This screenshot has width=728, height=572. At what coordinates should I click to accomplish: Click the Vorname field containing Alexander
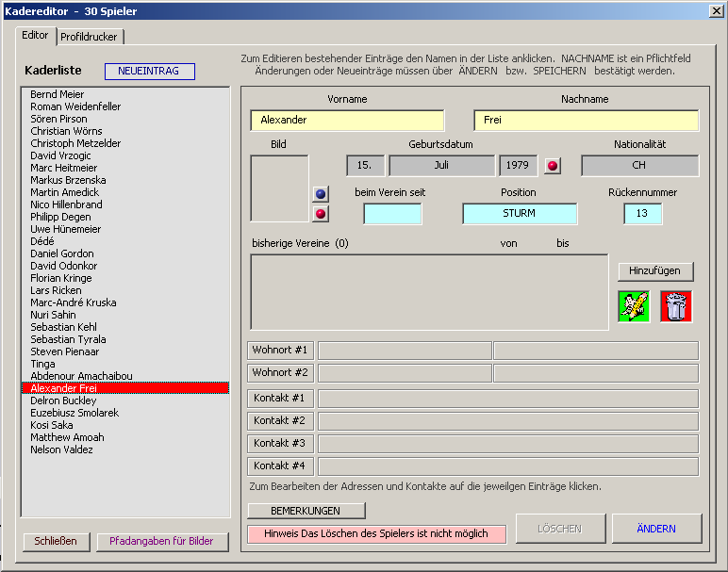tap(347, 121)
